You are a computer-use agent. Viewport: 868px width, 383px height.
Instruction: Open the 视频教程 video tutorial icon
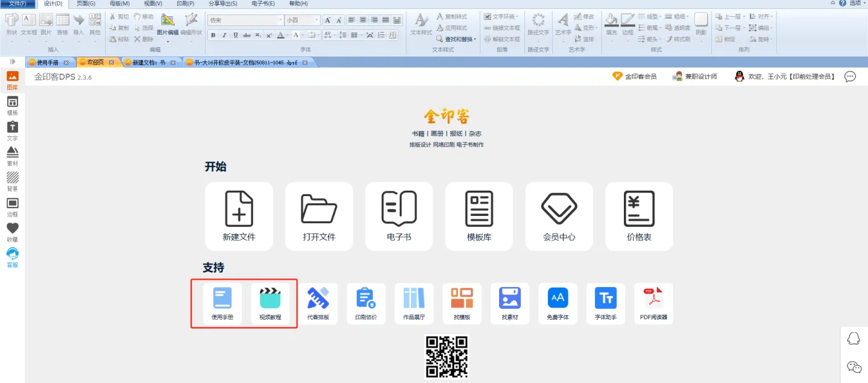click(x=270, y=303)
